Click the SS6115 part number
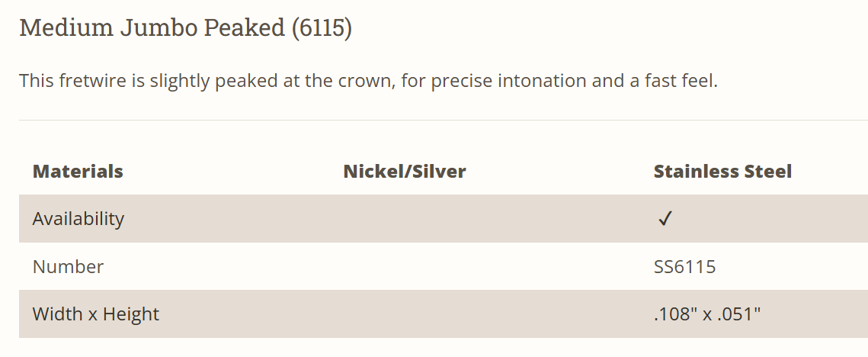The height and width of the screenshot is (357, 868). point(684,266)
